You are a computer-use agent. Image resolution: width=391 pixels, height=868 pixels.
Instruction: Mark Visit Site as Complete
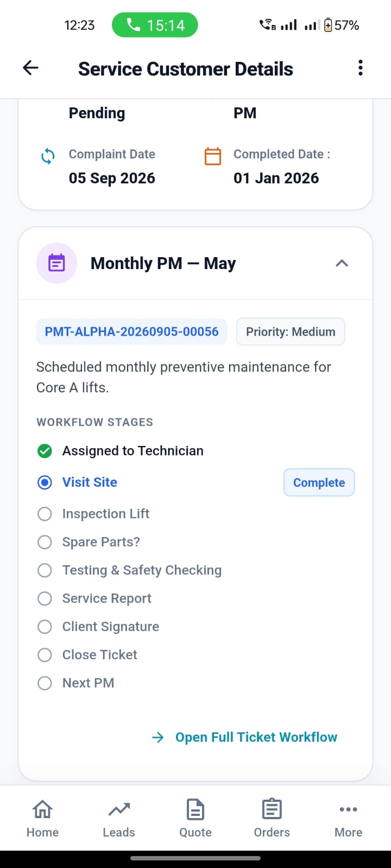(319, 482)
